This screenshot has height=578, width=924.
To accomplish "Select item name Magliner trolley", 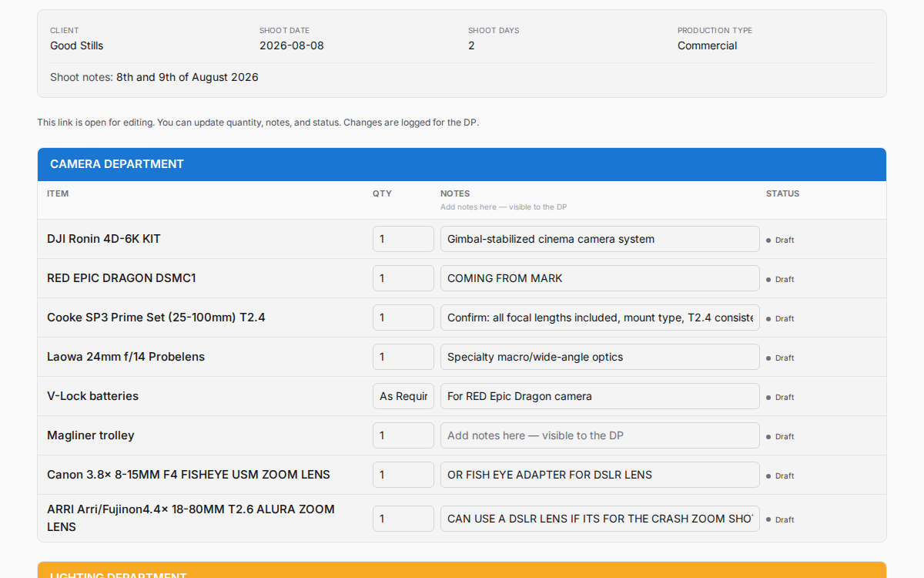I will tap(91, 435).
